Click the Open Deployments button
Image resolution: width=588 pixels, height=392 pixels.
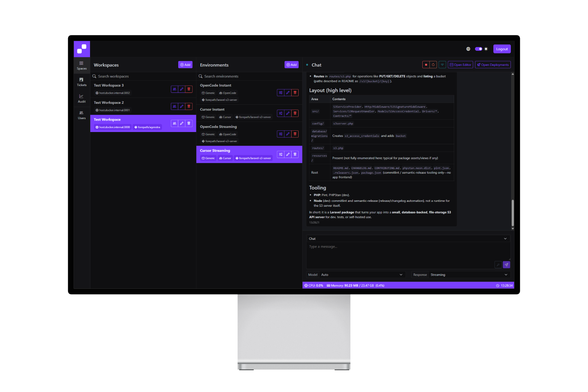click(x=492, y=65)
